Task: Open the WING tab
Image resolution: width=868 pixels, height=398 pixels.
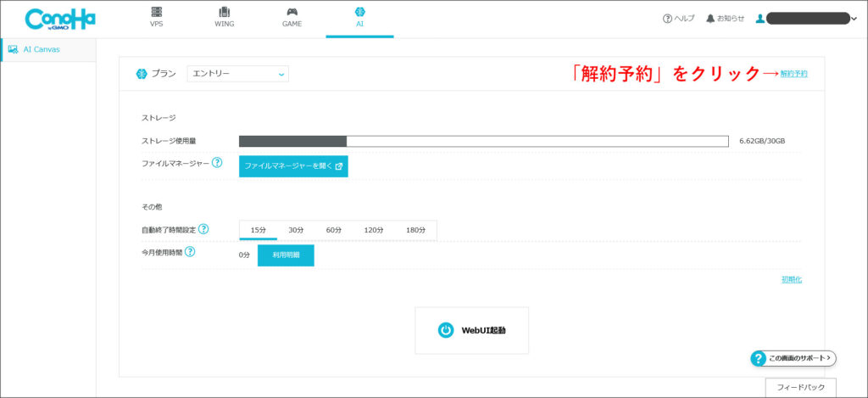Action: [224, 19]
